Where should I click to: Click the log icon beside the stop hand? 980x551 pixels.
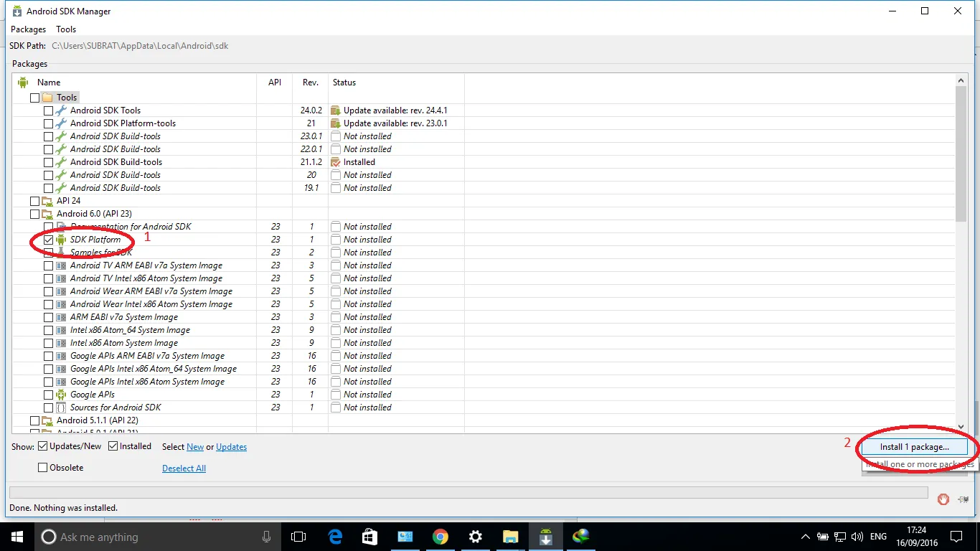[x=963, y=499]
